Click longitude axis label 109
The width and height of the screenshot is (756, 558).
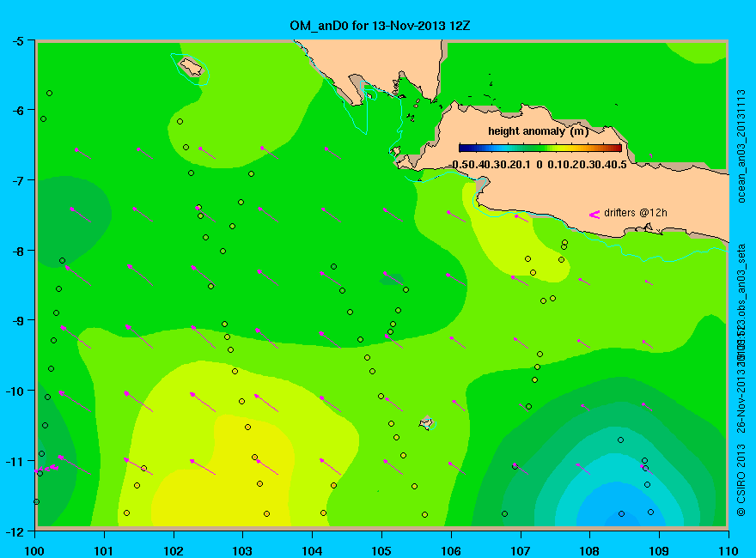click(659, 551)
